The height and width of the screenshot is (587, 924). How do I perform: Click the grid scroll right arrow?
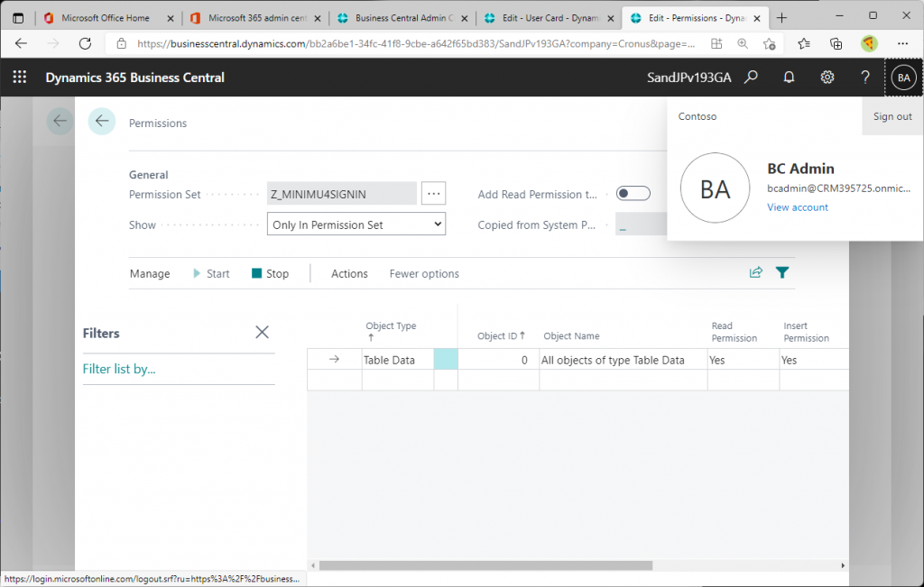(x=843, y=565)
